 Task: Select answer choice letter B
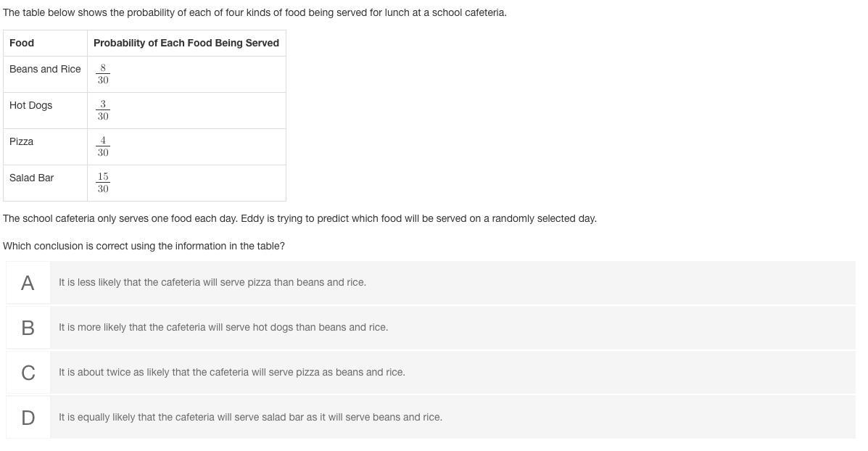pyautogui.click(x=28, y=328)
